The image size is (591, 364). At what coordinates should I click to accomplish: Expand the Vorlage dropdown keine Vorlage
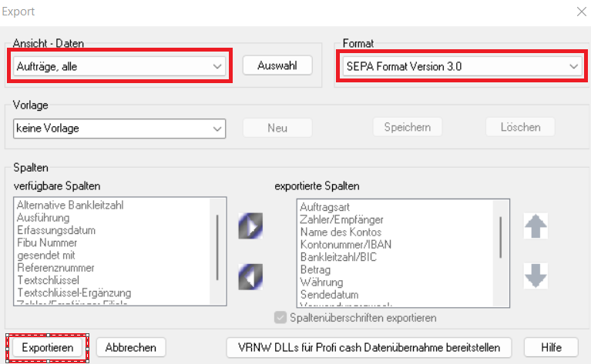click(119, 129)
